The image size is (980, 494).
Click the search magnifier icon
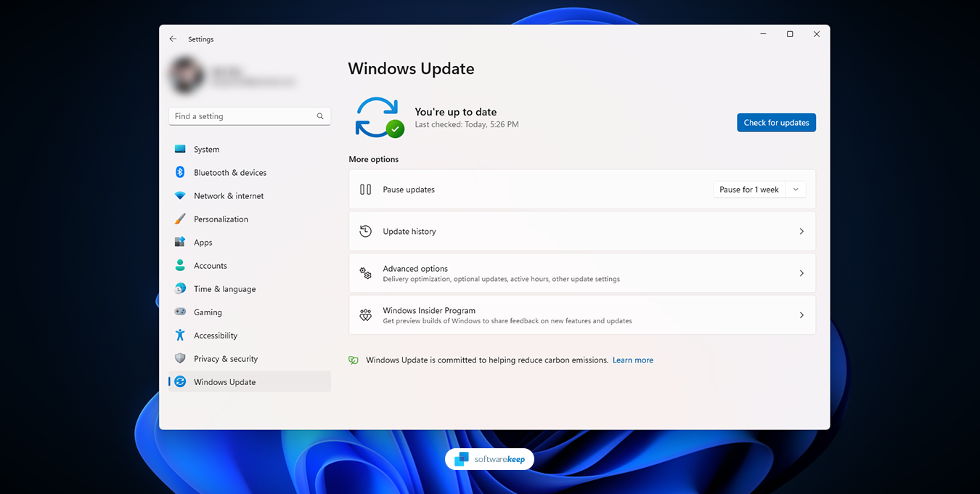pyautogui.click(x=320, y=116)
